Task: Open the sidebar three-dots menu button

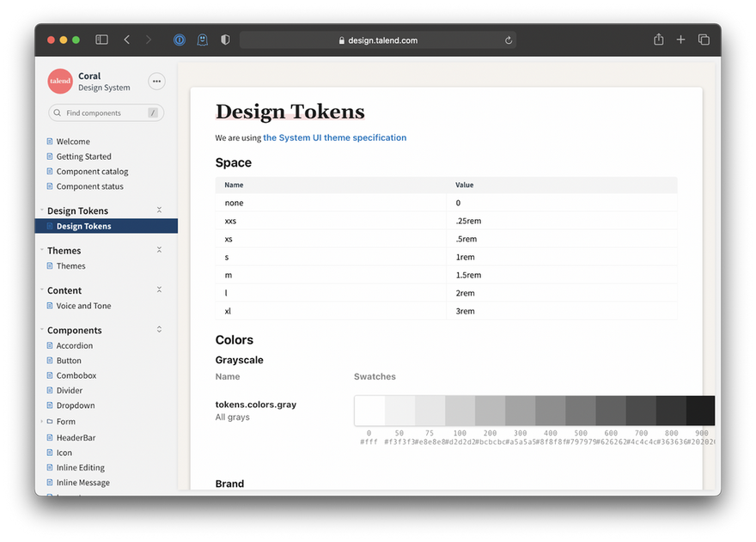Action: pyautogui.click(x=156, y=81)
